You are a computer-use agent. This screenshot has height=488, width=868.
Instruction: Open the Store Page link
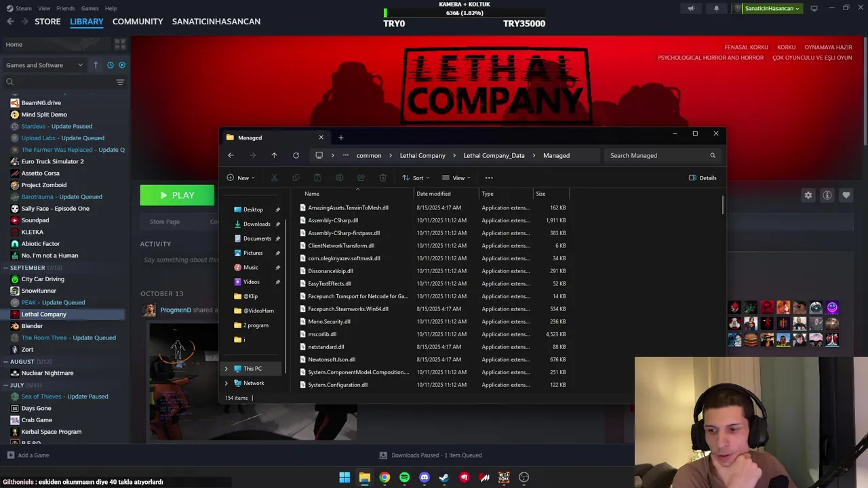pyautogui.click(x=164, y=222)
